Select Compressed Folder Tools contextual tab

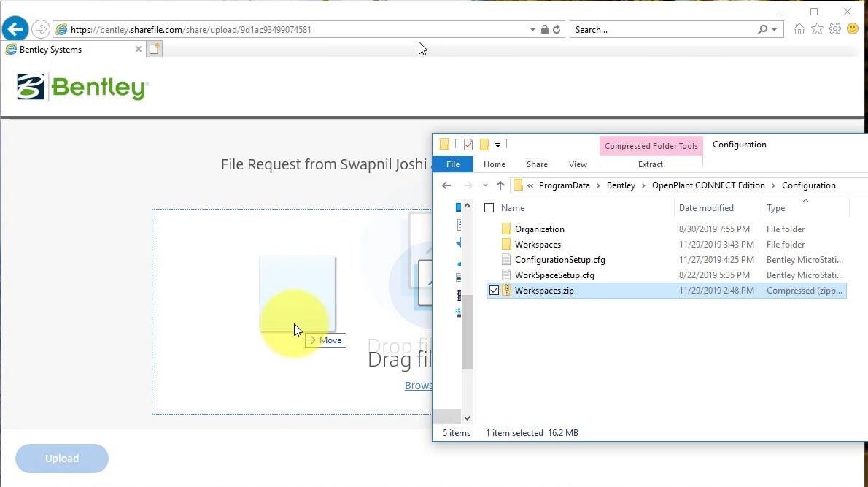tap(651, 146)
